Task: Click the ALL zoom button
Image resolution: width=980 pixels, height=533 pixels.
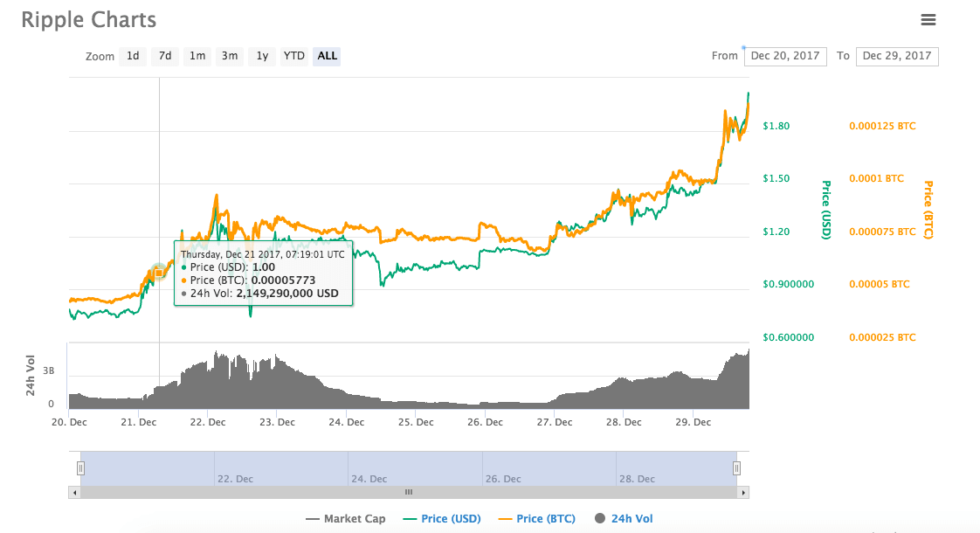Action: click(x=328, y=56)
